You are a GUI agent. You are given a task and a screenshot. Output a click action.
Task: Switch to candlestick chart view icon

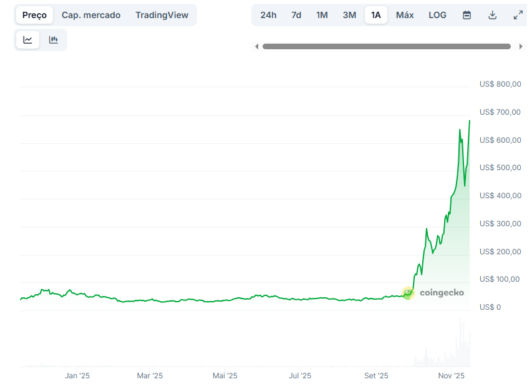(54, 40)
